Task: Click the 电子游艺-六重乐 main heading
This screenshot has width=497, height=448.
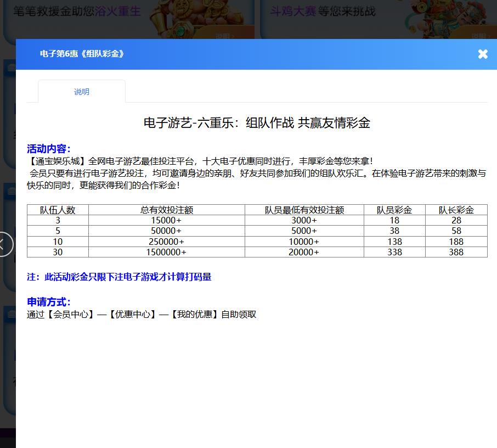Action: coord(257,123)
